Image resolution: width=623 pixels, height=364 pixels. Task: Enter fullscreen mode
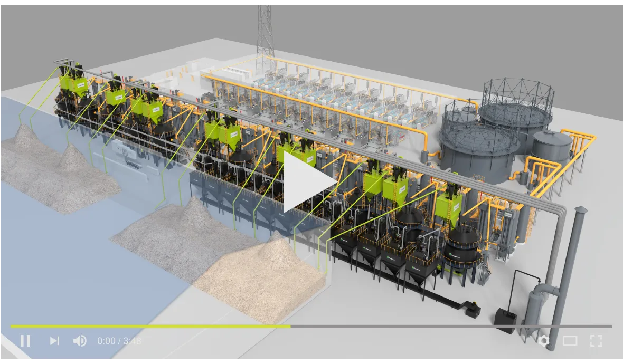(x=596, y=341)
